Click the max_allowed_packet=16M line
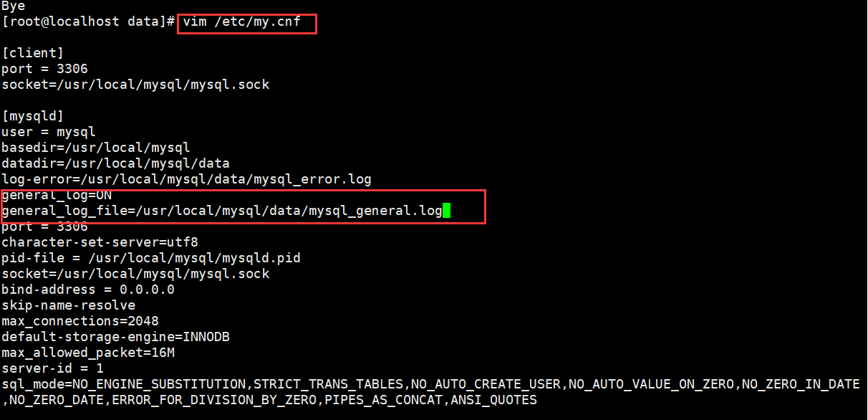This screenshot has width=868, height=420. pos(88,353)
